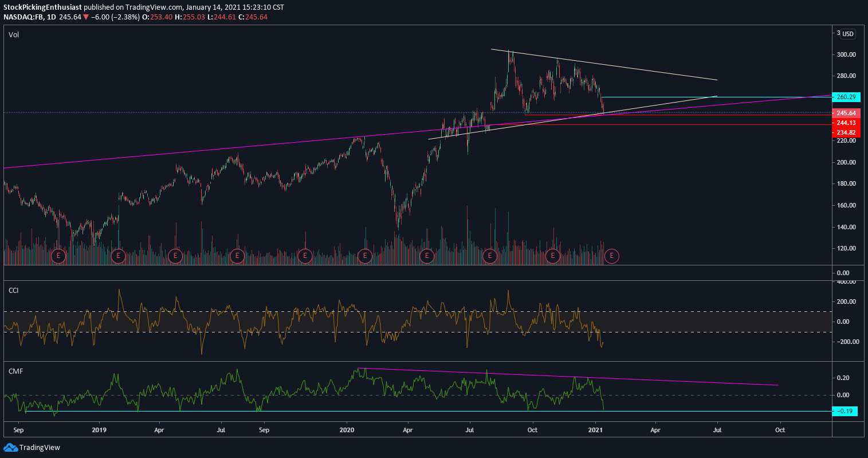
Task: Select the CMF indicator label
Action: 15,371
